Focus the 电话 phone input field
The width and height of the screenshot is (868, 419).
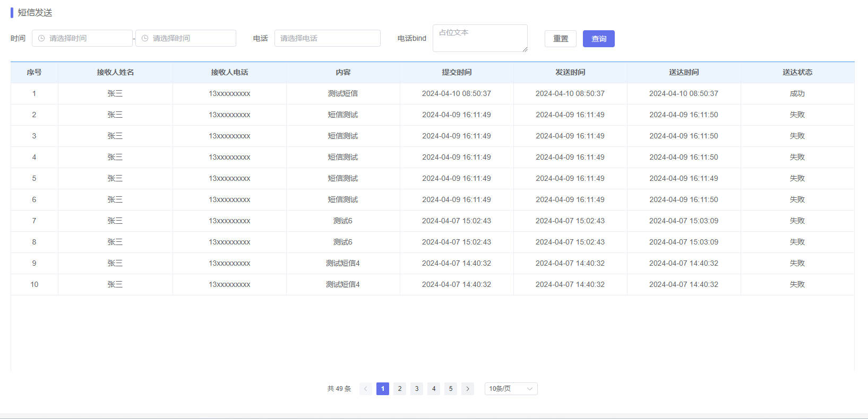pyautogui.click(x=328, y=38)
